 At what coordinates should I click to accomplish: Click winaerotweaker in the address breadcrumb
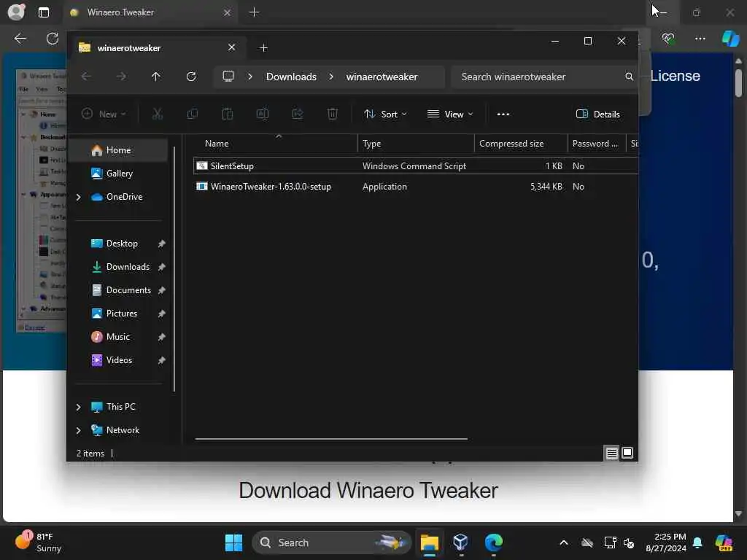click(x=382, y=77)
